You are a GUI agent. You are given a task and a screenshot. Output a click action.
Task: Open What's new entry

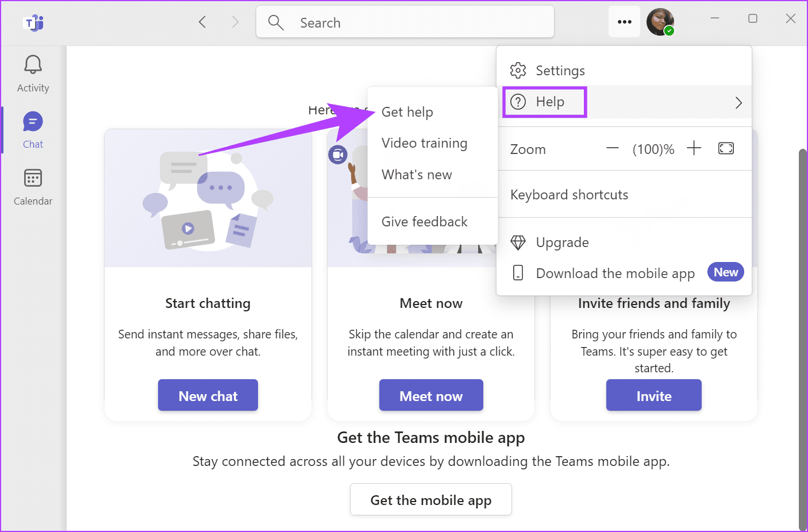tap(417, 175)
